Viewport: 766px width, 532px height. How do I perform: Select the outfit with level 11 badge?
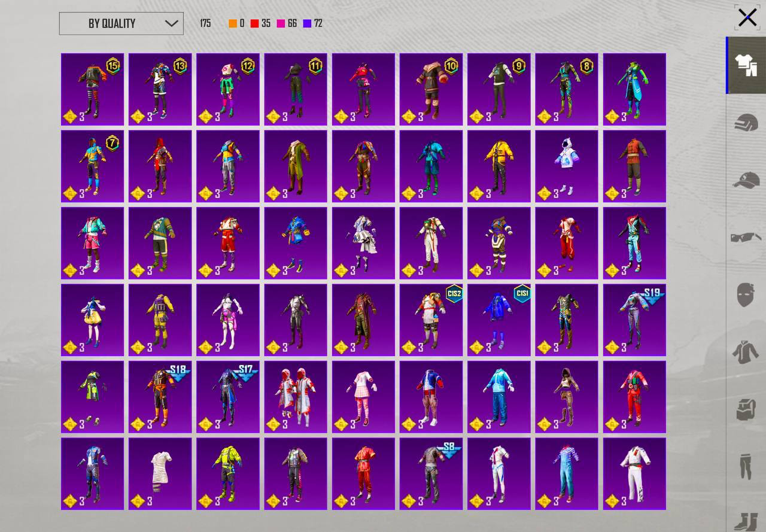tap(296, 89)
